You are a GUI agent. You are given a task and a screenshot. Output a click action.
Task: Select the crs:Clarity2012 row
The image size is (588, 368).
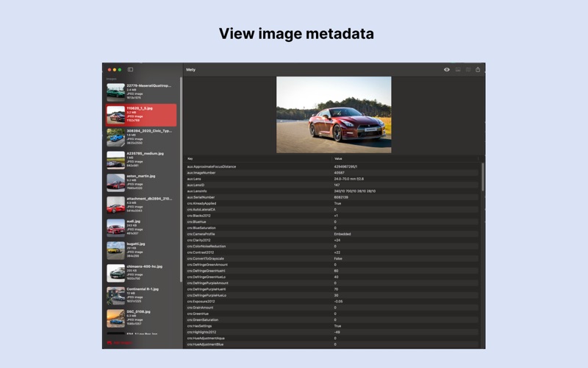coord(331,240)
